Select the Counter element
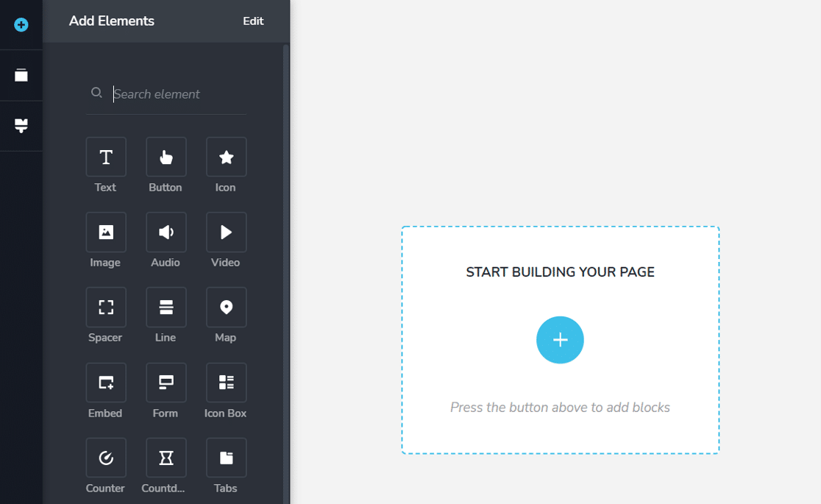Image resolution: width=821 pixels, height=504 pixels. click(105, 457)
